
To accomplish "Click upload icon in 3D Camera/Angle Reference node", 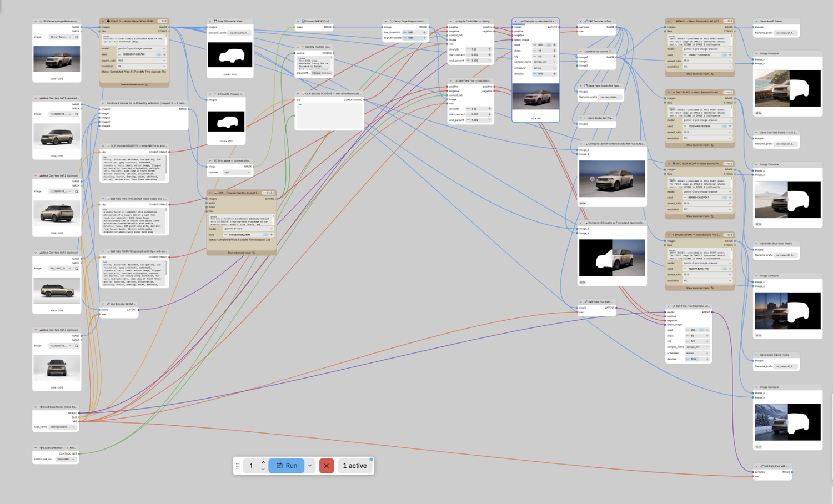I will click(77, 37).
